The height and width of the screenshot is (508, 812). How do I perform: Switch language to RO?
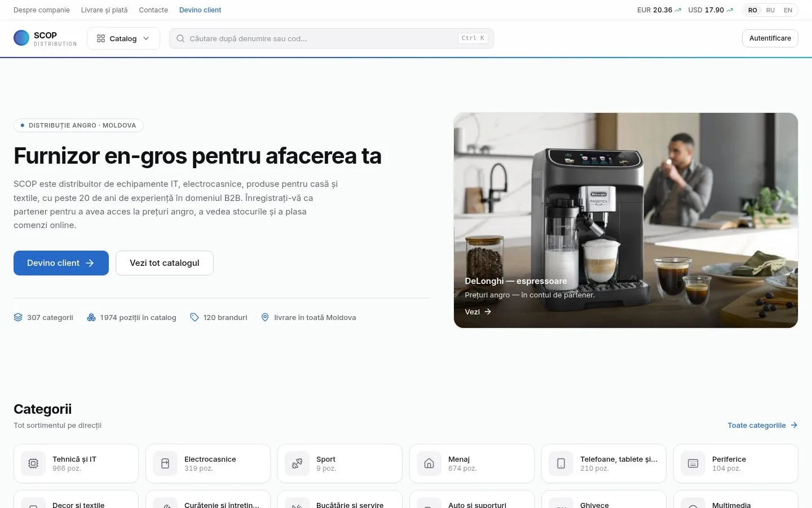753,10
